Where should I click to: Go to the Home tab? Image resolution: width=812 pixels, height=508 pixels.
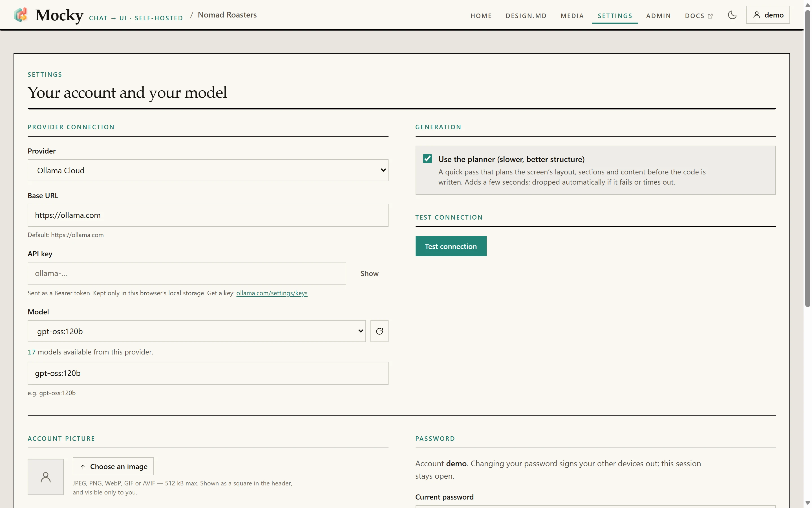(x=481, y=16)
